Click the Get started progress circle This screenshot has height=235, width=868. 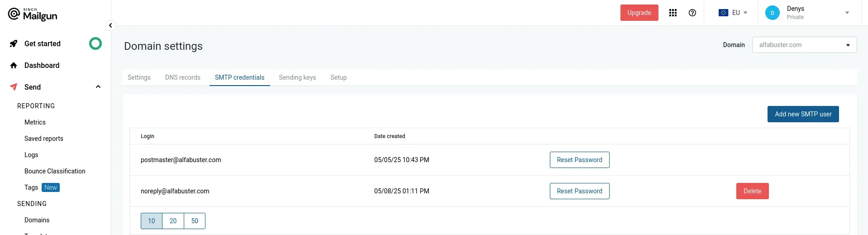tap(95, 43)
